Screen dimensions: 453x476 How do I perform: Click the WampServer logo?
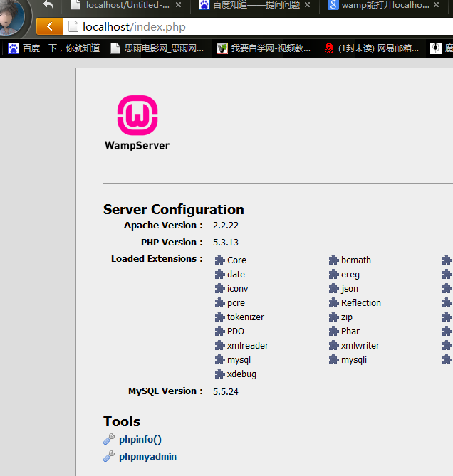point(137,123)
